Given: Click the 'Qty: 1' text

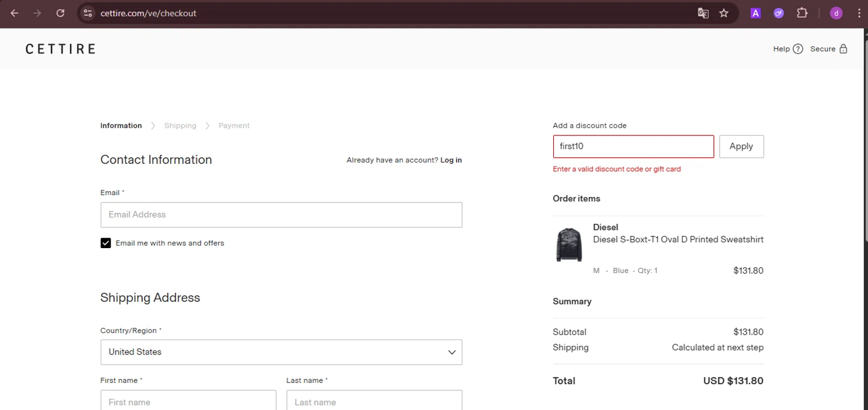Looking at the screenshot, I should (648, 271).
